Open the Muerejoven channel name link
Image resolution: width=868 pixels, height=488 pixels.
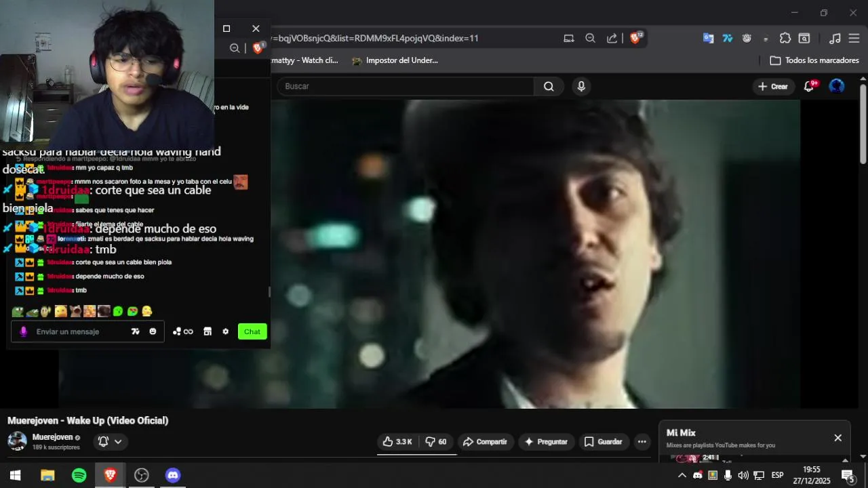click(52, 437)
